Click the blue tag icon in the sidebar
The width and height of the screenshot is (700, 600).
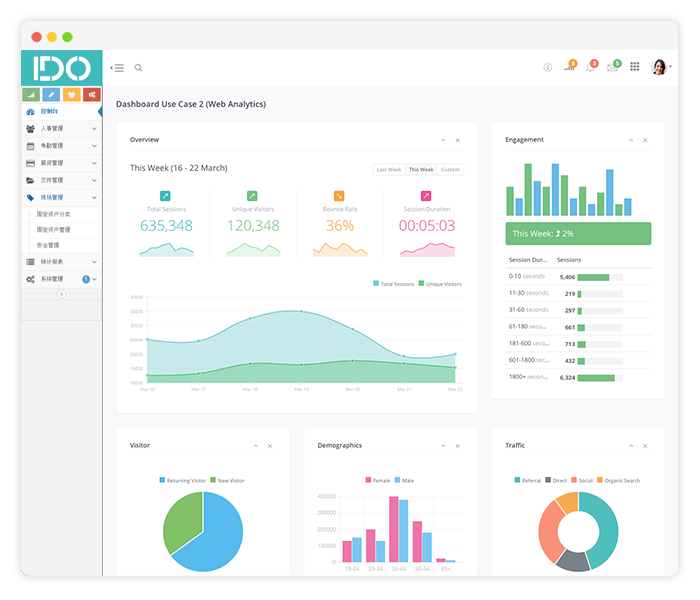point(30,197)
